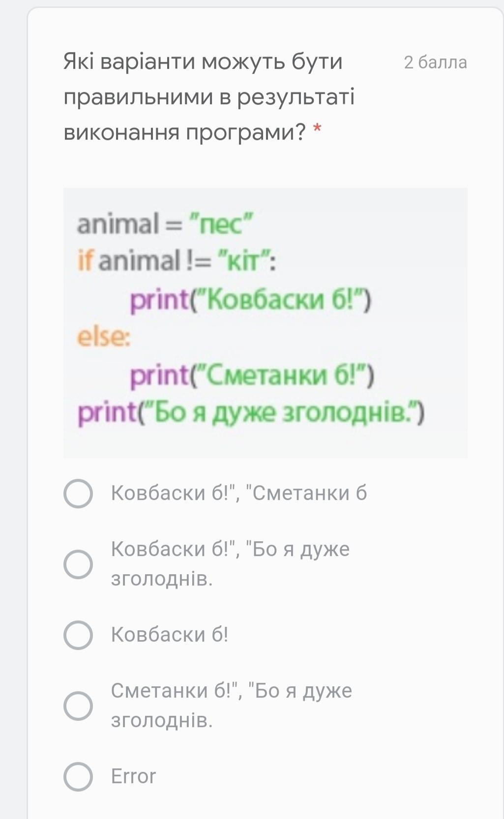
Task: Click the standalone "Ковбаски б!" option label
Action: point(170,635)
